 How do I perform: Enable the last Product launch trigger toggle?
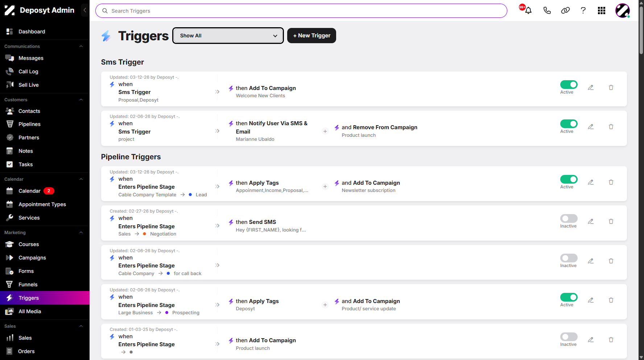[569, 337]
